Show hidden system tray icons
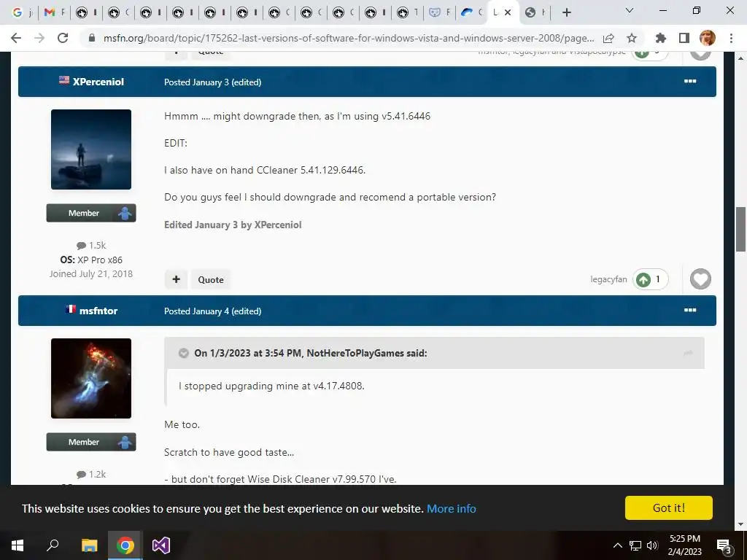747x560 pixels. pyautogui.click(x=617, y=545)
